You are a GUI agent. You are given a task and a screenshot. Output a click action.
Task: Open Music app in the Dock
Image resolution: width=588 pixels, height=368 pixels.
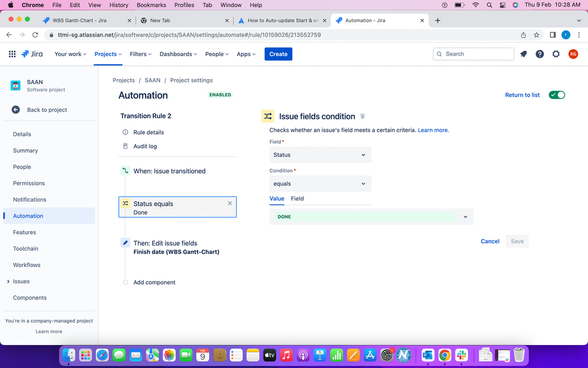(286, 355)
